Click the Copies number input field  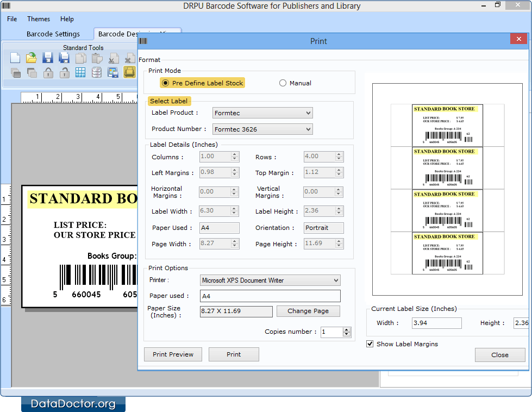331,332
